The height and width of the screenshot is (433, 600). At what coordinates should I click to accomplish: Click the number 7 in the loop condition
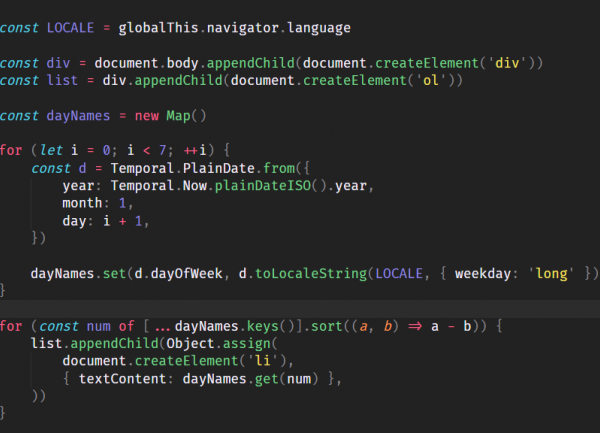pyautogui.click(x=162, y=150)
